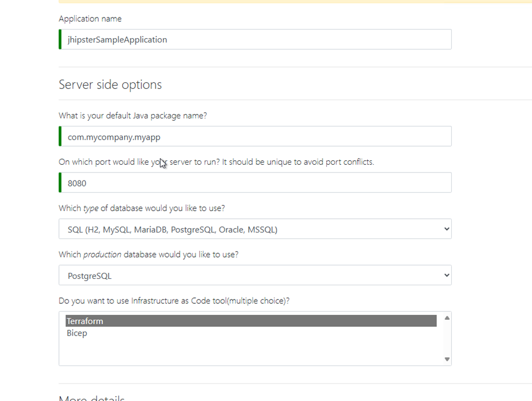Click the server port question label
Viewport: 532px width, 401px height.
(x=216, y=162)
